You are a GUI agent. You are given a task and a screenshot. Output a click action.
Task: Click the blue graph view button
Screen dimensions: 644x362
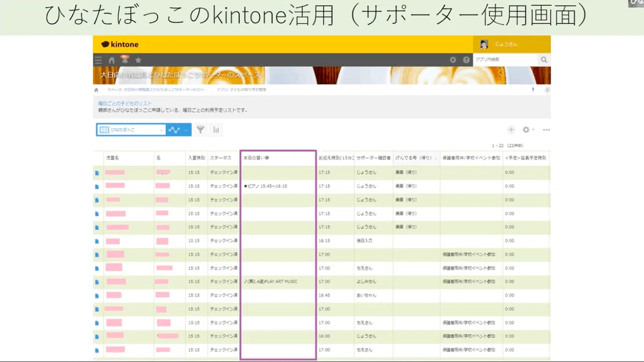point(174,129)
